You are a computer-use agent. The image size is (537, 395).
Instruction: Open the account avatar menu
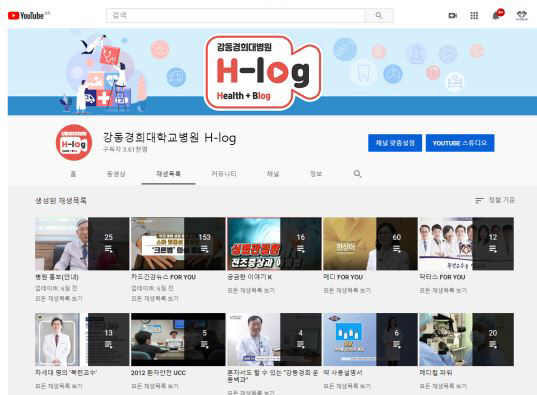coord(522,15)
